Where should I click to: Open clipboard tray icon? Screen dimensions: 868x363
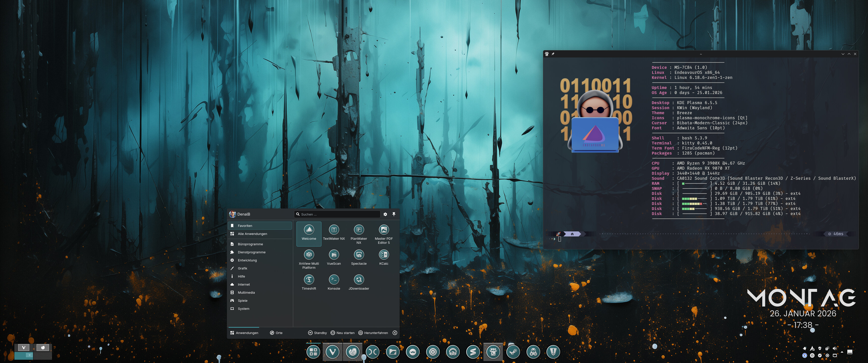[x=827, y=349]
